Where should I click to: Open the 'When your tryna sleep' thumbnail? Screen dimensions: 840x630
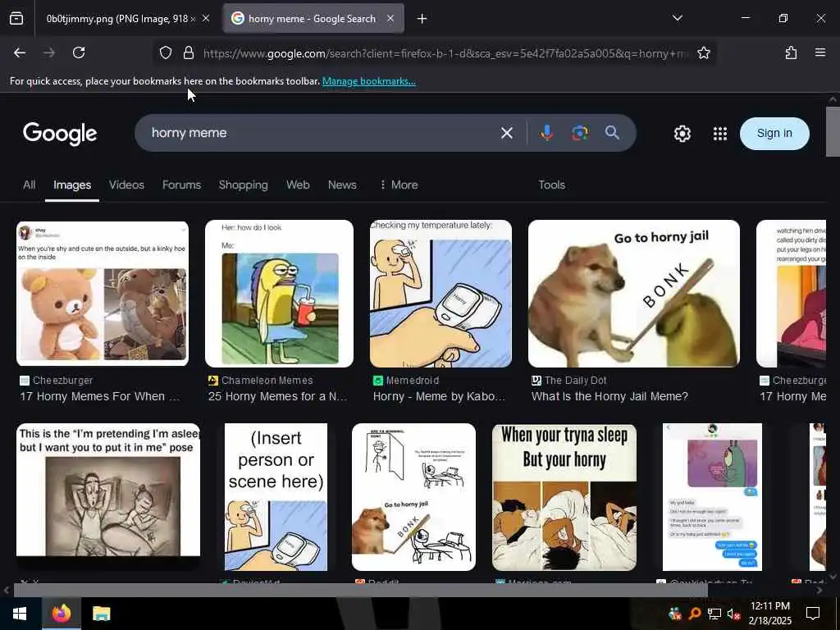(x=564, y=496)
